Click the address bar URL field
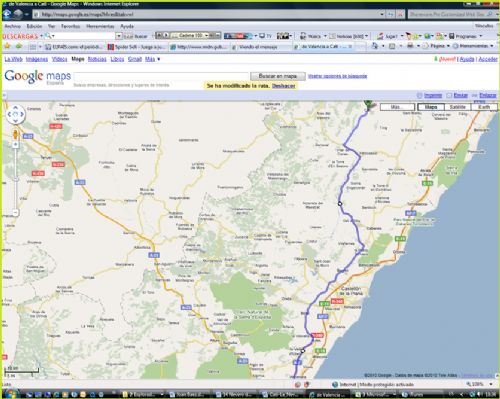The height and width of the screenshot is (399, 500). [x=208, y=14]
